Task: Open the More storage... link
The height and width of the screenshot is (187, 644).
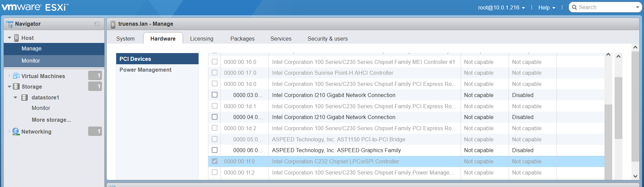Action: pos(51,120)
